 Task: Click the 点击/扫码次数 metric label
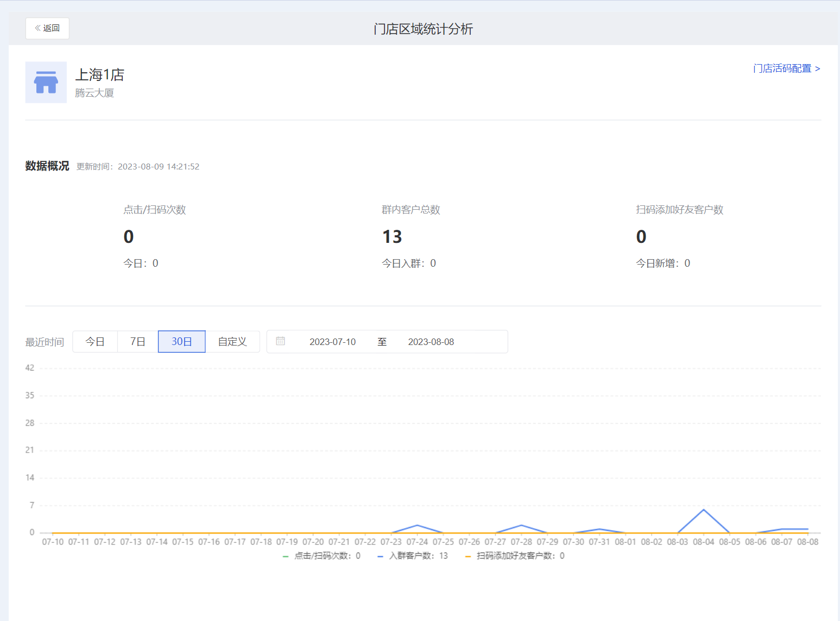(155, 210)
